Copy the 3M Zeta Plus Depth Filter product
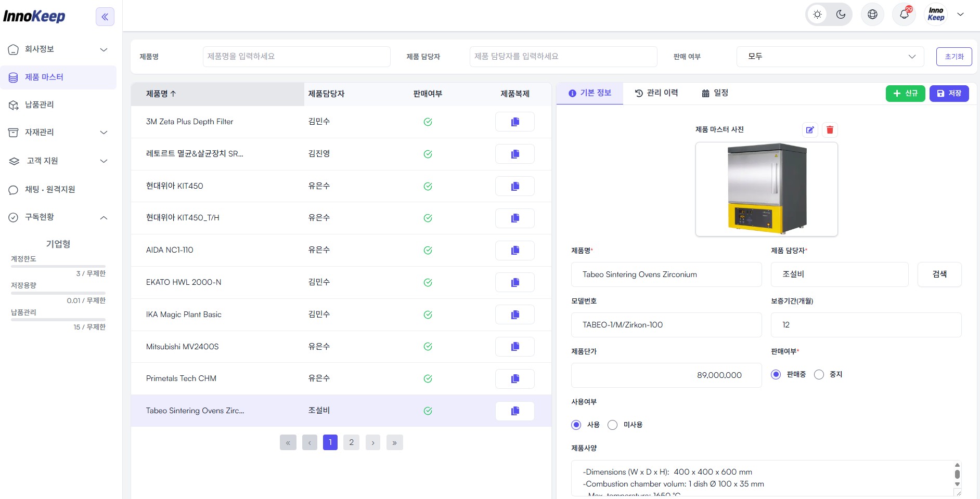Image resolution: width=980 pixels, height=499 pixels. [514, 121]
